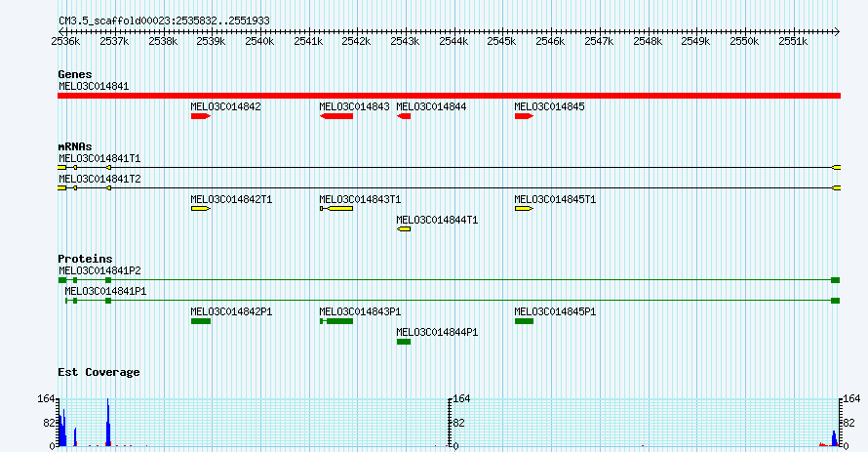The width and height of the screenshot is (868, 452).
Task: Open the MELO3C014841T2 transcript line
Action: (449, 188)
